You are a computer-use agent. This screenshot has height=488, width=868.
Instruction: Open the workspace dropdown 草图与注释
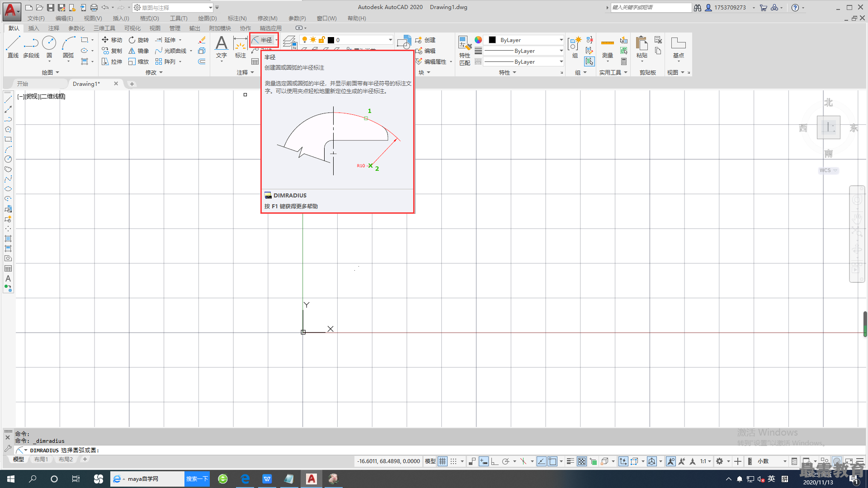click(173, 7)
